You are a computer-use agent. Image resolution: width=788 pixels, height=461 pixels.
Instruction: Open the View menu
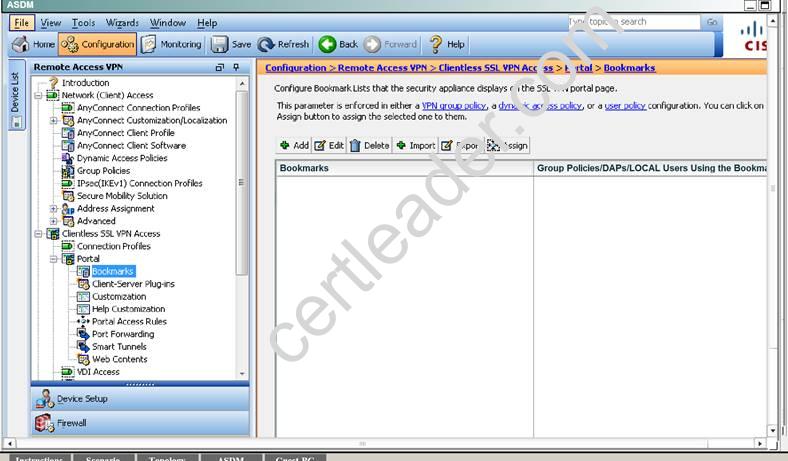point(50,23)
